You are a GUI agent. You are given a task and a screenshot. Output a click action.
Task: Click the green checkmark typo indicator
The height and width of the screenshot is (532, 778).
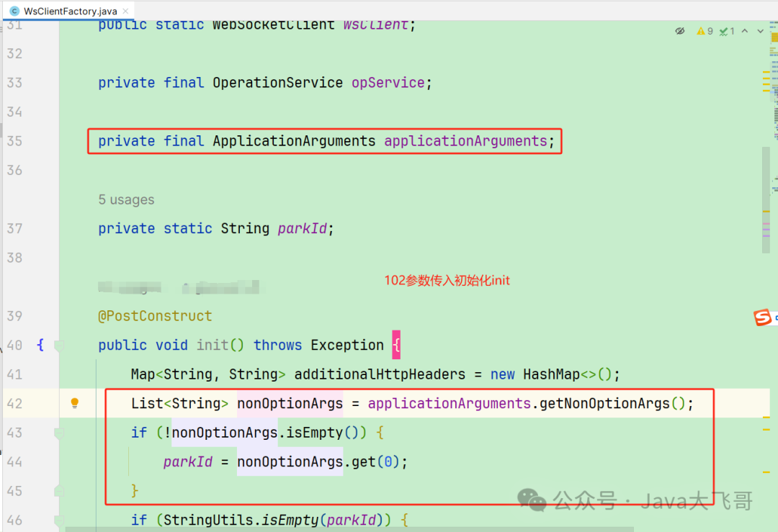pos(727,31)
